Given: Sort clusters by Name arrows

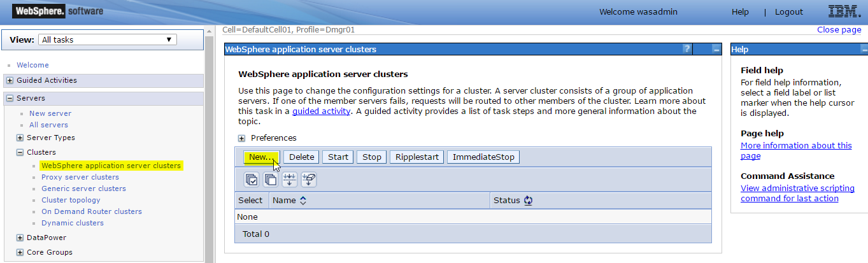Looking at the screenshot, I should click(x=302, y=200).
